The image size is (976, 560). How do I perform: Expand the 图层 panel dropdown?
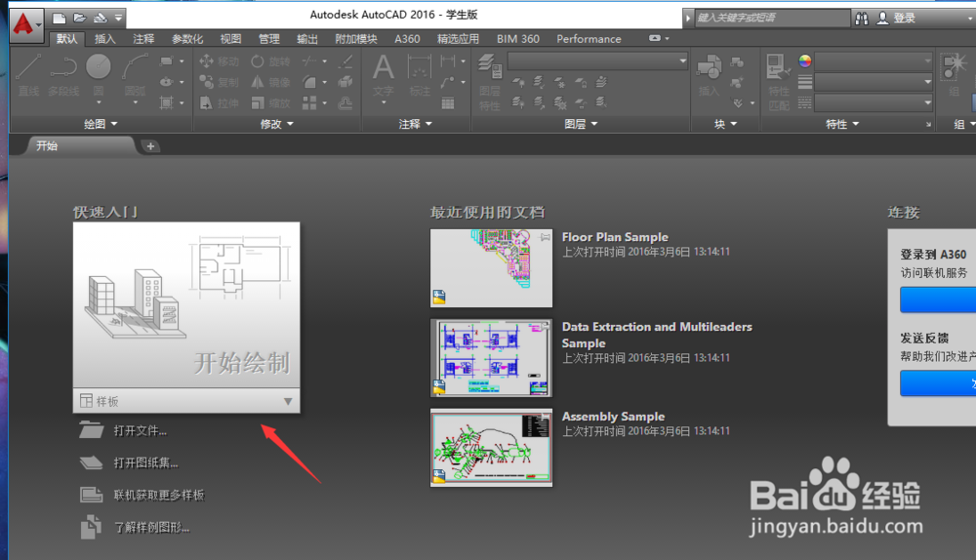[x=581, y=124]
